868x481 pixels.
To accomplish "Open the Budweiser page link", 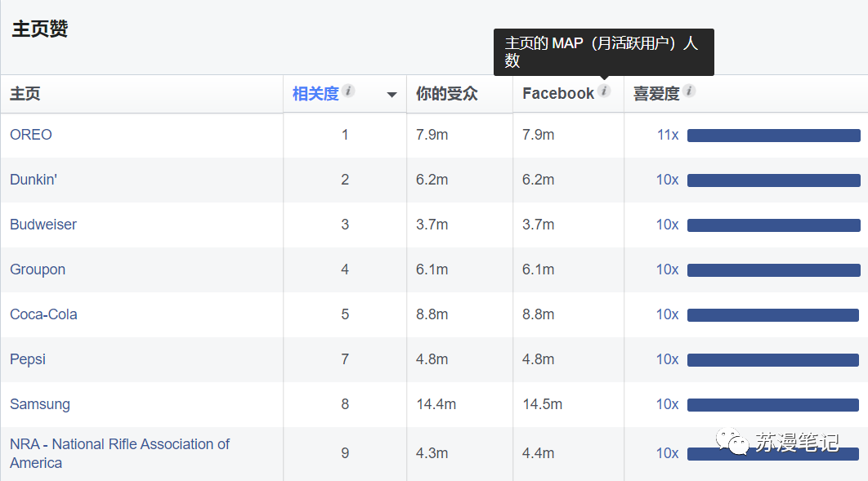I will click(43, 225).
